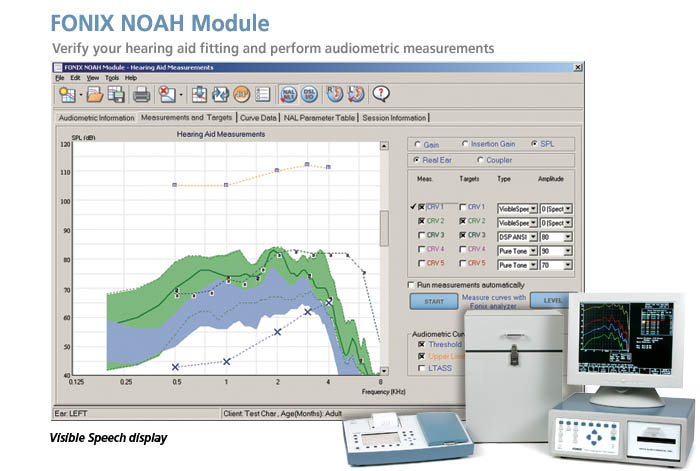Click the delete curve red X icon
This screenshot has height=471, width=700.
(x=167, y=95)
